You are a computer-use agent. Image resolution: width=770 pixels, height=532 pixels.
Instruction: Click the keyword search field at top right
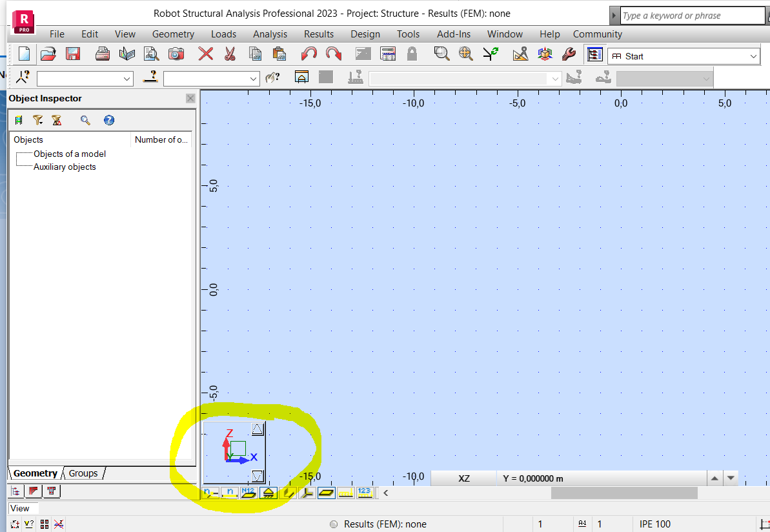click(x=692, y=15)
